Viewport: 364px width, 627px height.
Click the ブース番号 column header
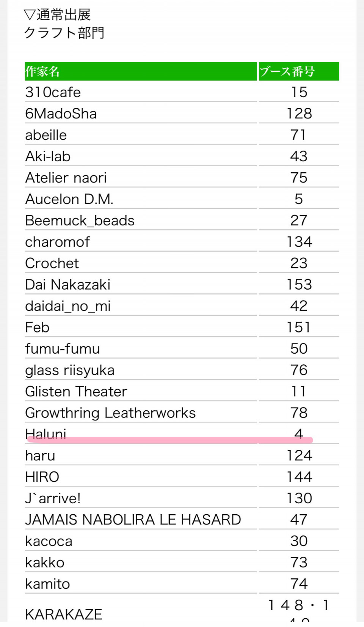(287, 71)
